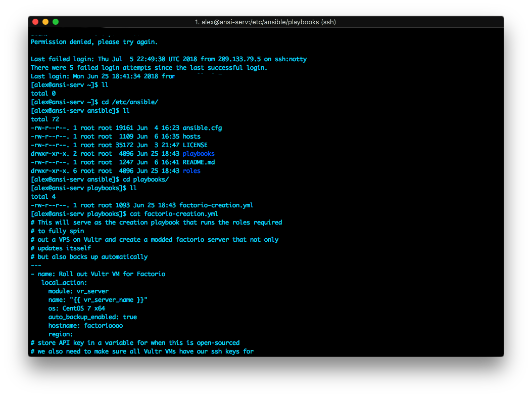Viewport: 532px width, 397px height.
Task: Click the comment 'This will serve as the creation playbook'
Action: (157, 223)
